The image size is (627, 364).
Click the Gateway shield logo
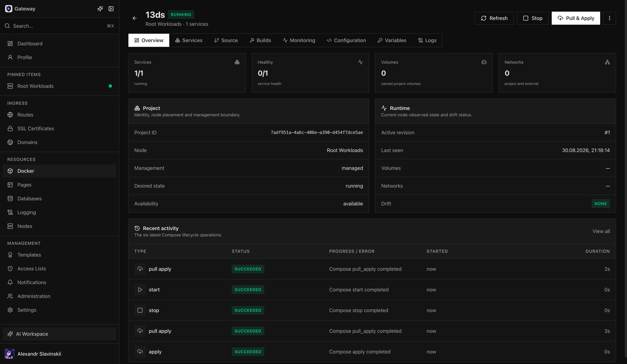(9, 9)
